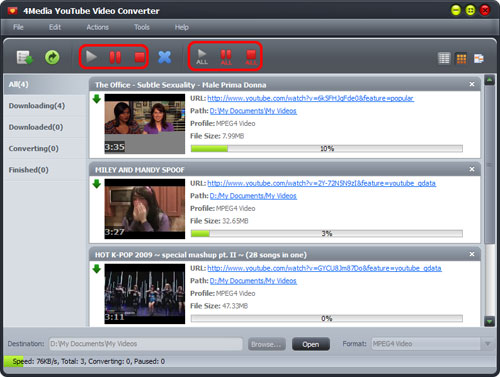Open the Tools menu
This screenshot has height=377, width=500.
pyautogui.click(x=142, y=27)
